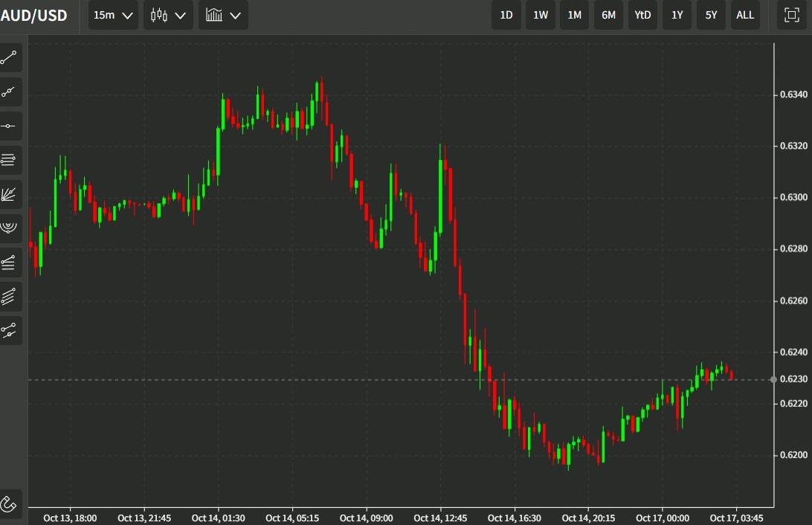Click the AUD/USD symbol label
812x525 pixels.
34,15
